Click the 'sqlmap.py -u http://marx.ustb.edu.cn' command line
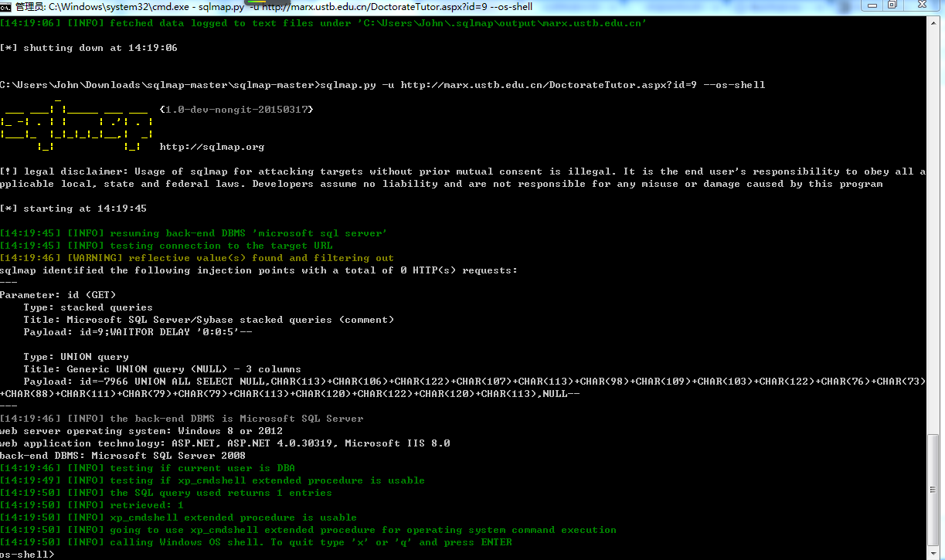This screenshot has width=945, height=560. tap(382, 85)
